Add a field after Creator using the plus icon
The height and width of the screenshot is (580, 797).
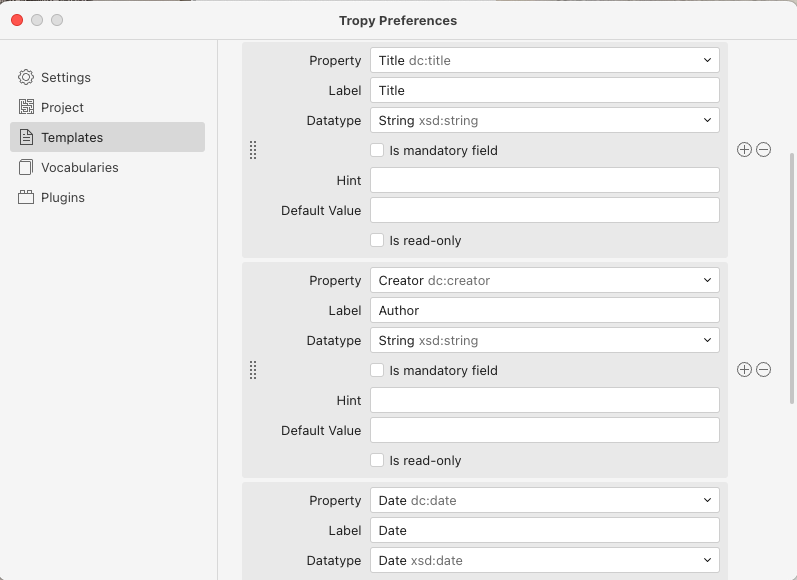(744, 370)
